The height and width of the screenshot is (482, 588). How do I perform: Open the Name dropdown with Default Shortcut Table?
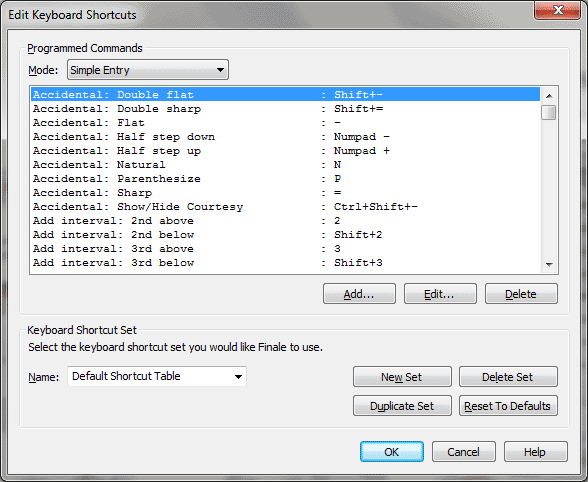tap(157, 376)
